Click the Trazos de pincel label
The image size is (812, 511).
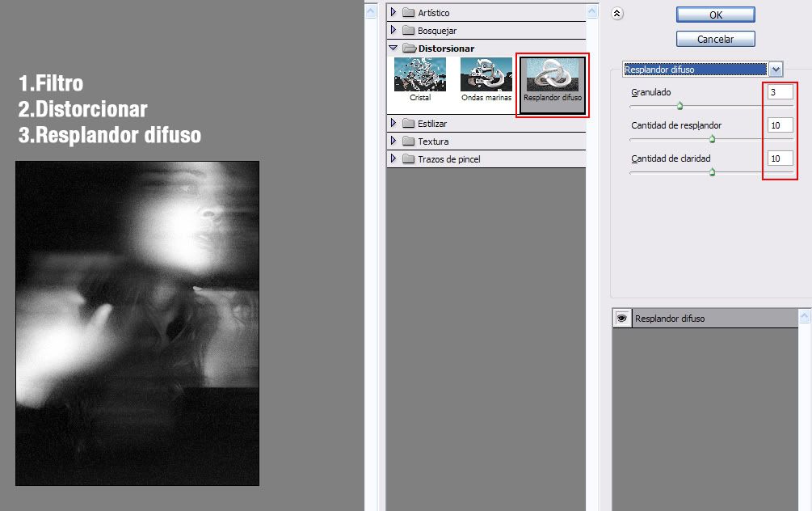449,159
